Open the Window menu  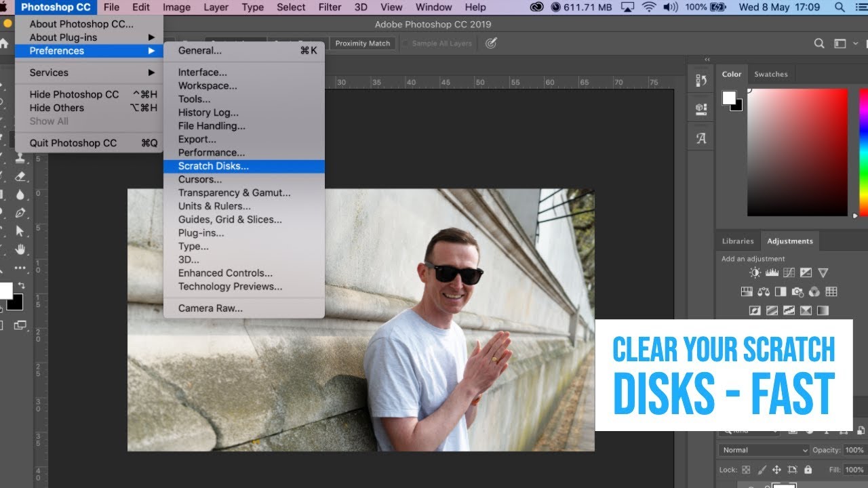click(434, 7)
